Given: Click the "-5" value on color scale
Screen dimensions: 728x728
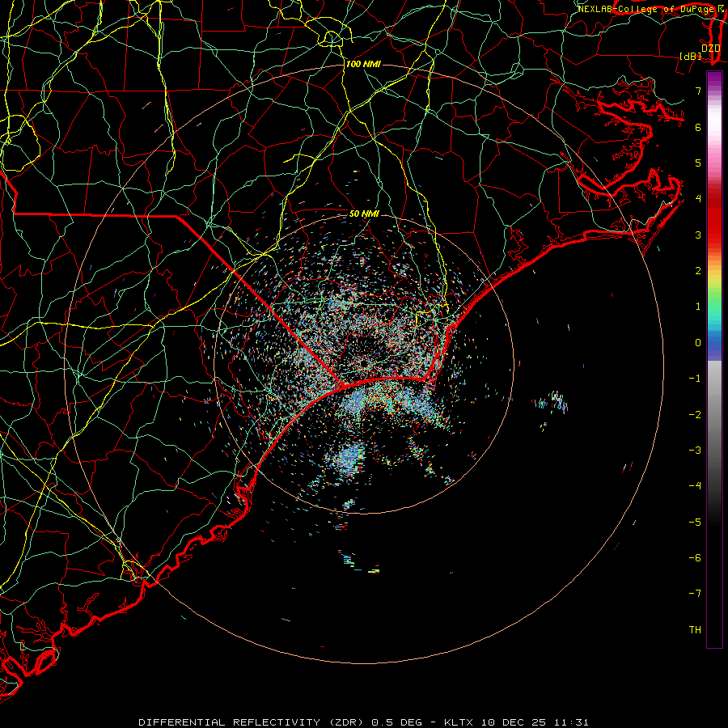Looking at the screenshot, I should [x=695, y=523].
